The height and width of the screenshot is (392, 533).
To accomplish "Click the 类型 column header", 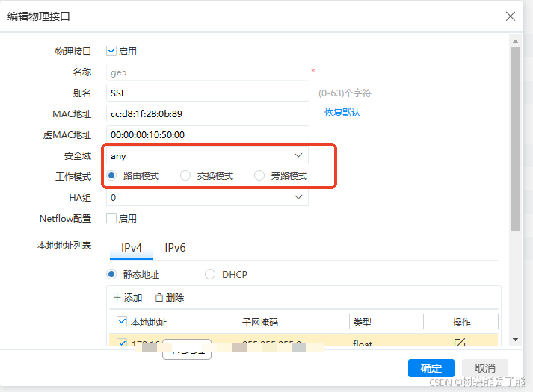I will click(x=363, y=322).
